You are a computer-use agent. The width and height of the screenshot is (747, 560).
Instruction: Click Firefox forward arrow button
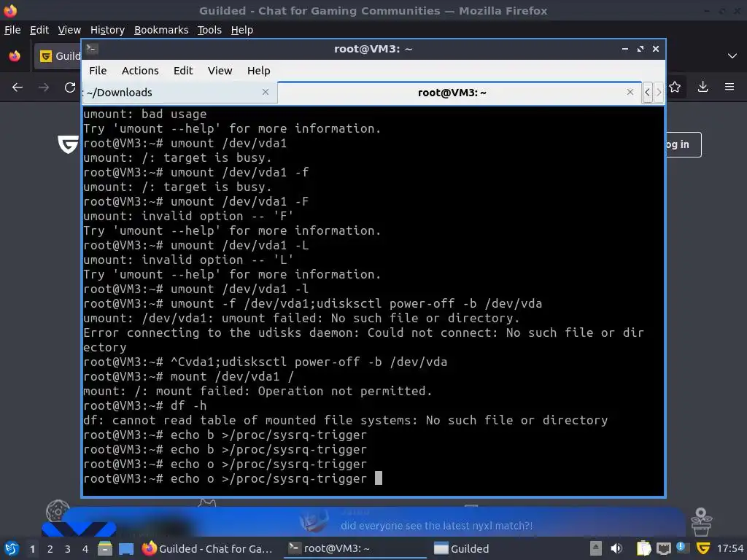click(x=44, y=87)
